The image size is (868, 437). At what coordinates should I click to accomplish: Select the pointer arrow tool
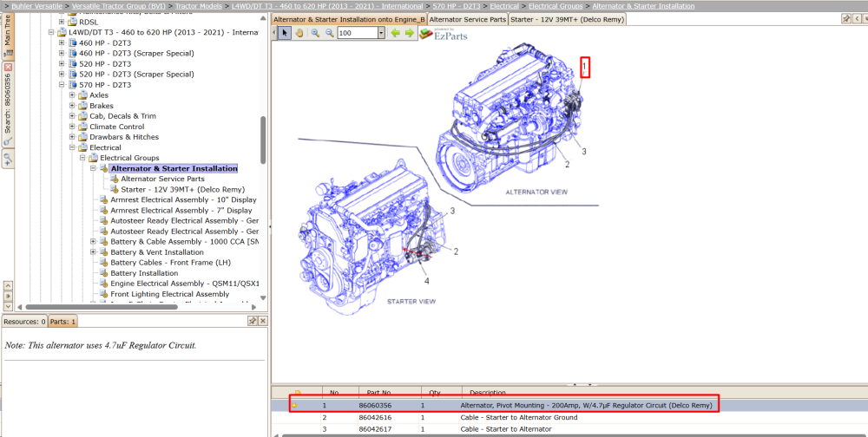pos(285,33)
